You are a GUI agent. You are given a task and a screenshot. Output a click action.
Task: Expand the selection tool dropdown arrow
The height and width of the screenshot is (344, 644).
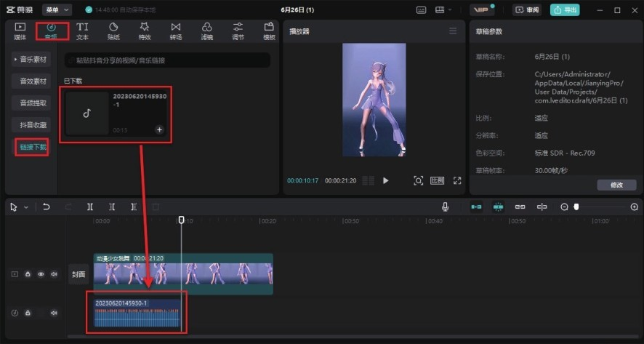pyautogui.click(x=26, y=207)
